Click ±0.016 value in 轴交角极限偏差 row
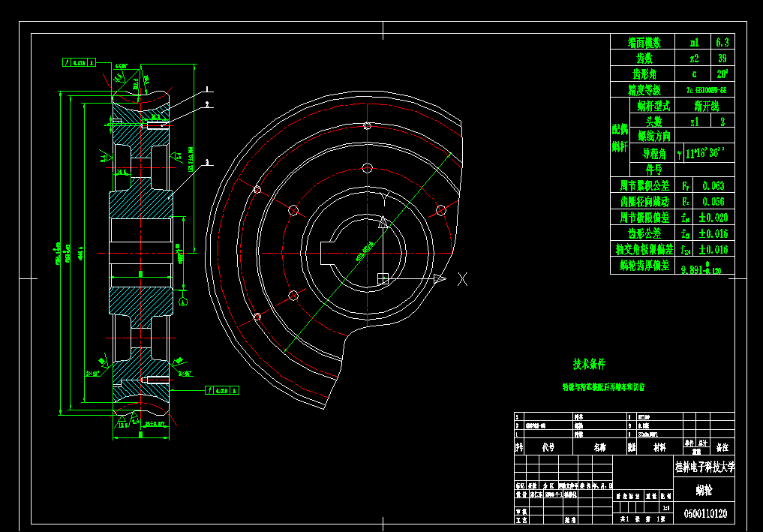 pos(713,250)
